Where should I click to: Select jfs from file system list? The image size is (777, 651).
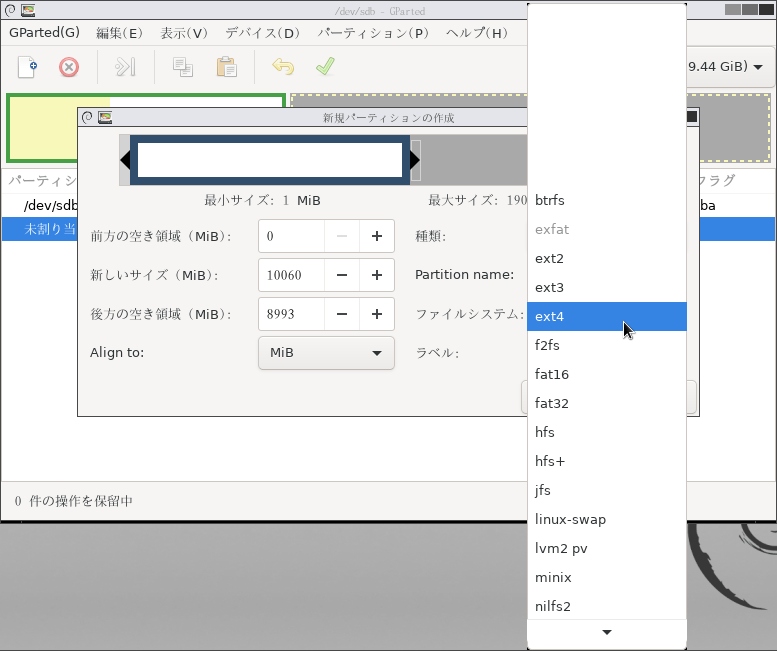point(607,490)
